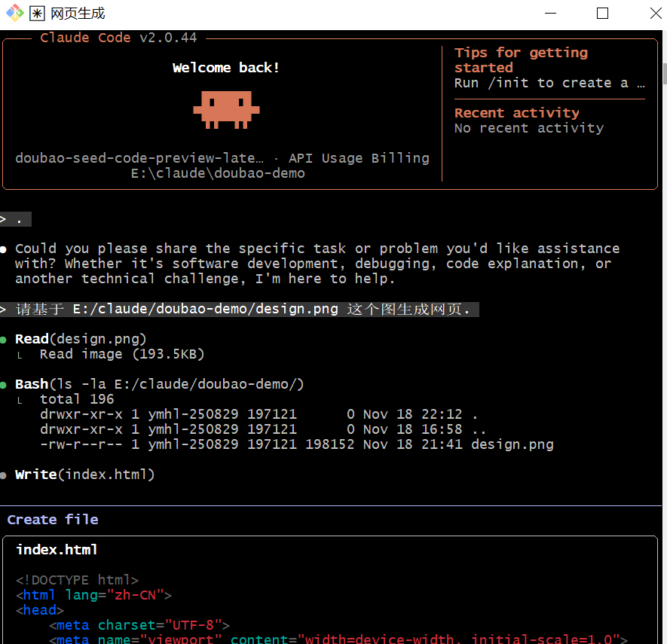Screen dimensions: 667x644
Task: Click the directory listing row dated 16:58
Action: 263,429
